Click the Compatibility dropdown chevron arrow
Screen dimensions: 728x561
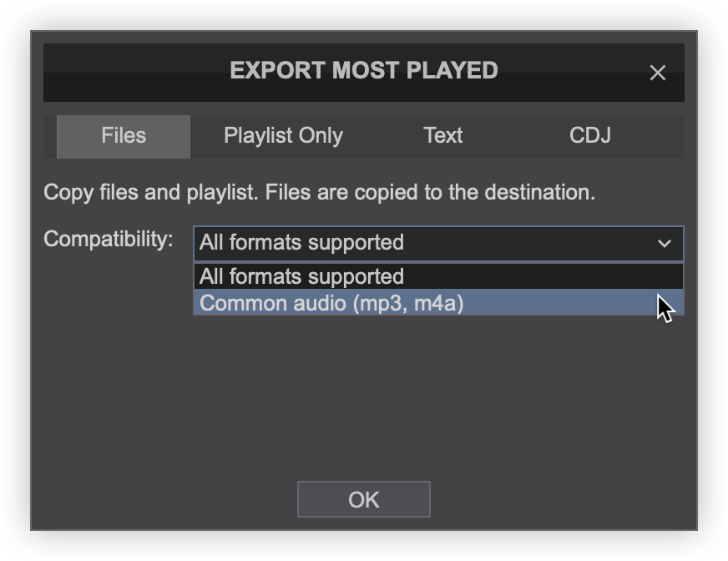click(x=665, y=243)
